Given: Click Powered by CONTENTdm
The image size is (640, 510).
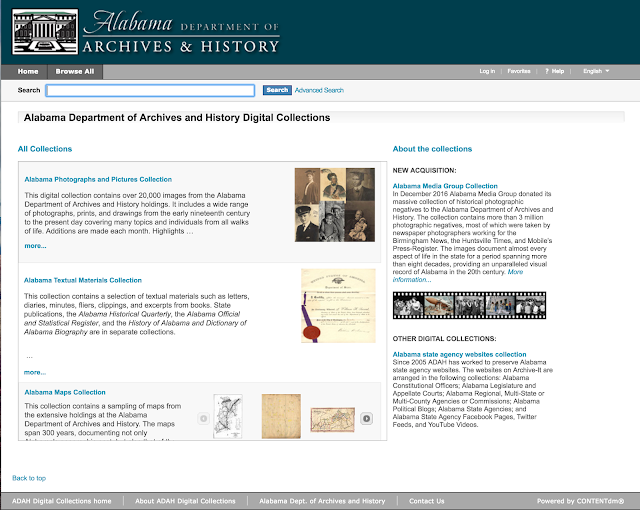Looking at the screenshot, I should (x=580, y=501).
